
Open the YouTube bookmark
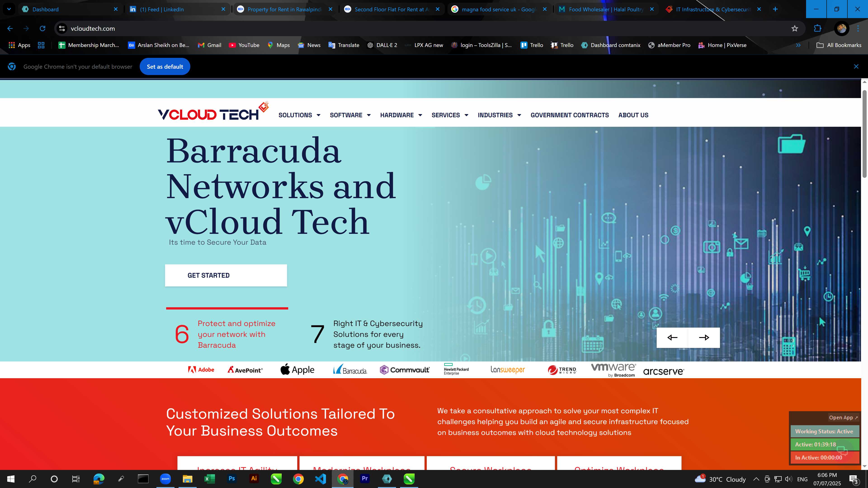coord(244,45)
